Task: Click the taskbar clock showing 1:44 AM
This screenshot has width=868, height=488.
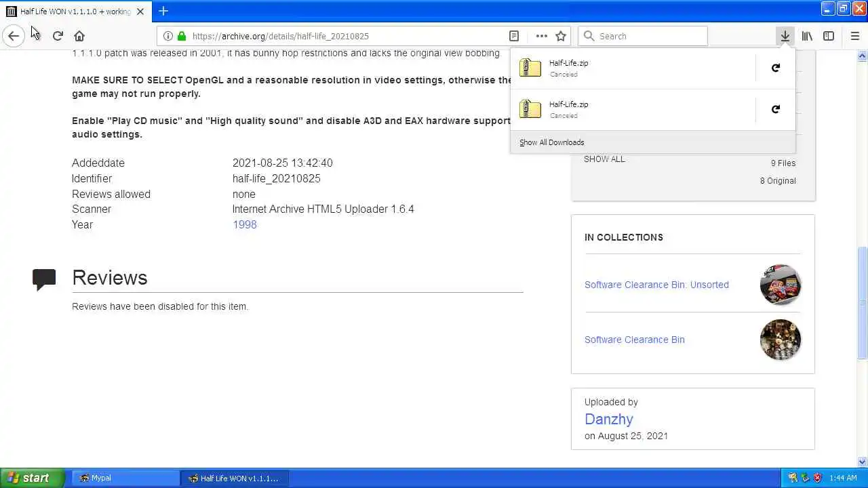Action: point(843,478)
